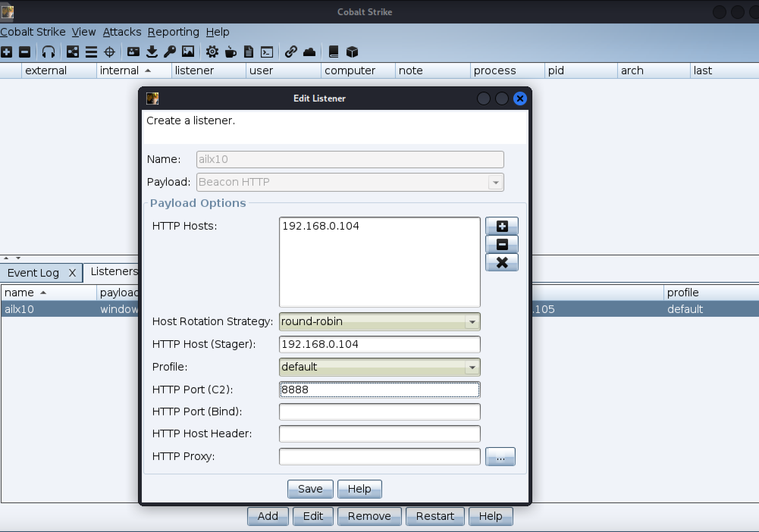The height and width of the screenshot is (532, 759).
Task: Click the crosshair targets toolbar icon
Action: coord(110,52)
